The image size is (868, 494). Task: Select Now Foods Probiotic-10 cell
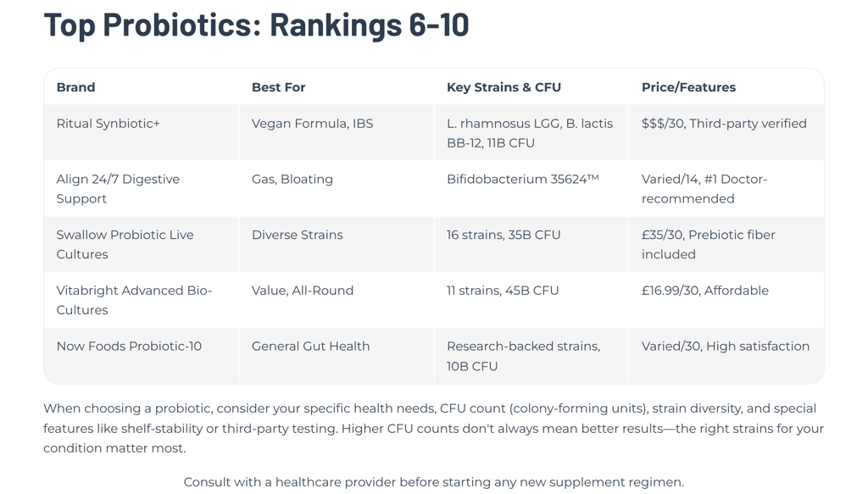(x=142, y=356)
